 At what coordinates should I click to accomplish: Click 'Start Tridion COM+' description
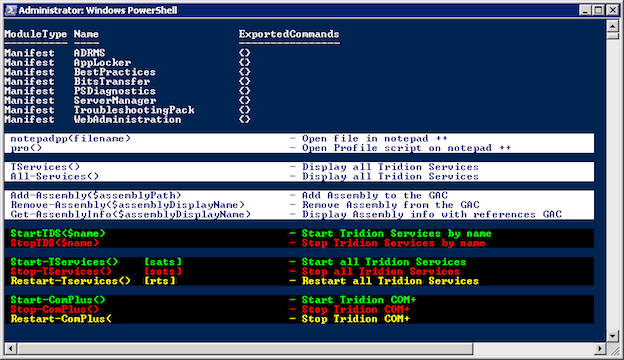pos(359,300)
